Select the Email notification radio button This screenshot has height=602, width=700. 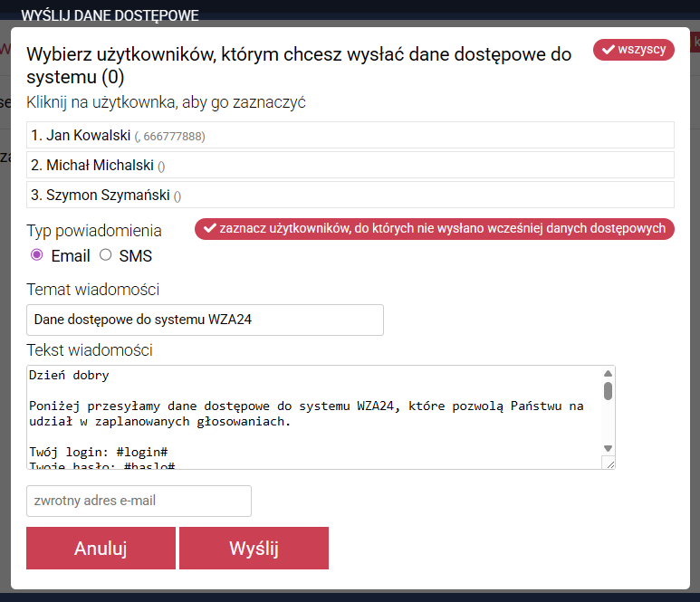37,255
